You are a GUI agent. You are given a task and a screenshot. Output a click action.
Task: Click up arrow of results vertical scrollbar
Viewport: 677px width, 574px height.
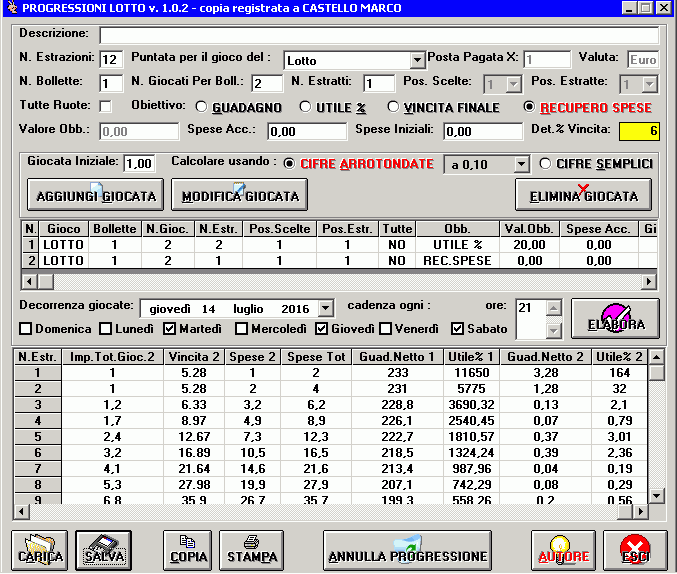[x=656, y=357]
